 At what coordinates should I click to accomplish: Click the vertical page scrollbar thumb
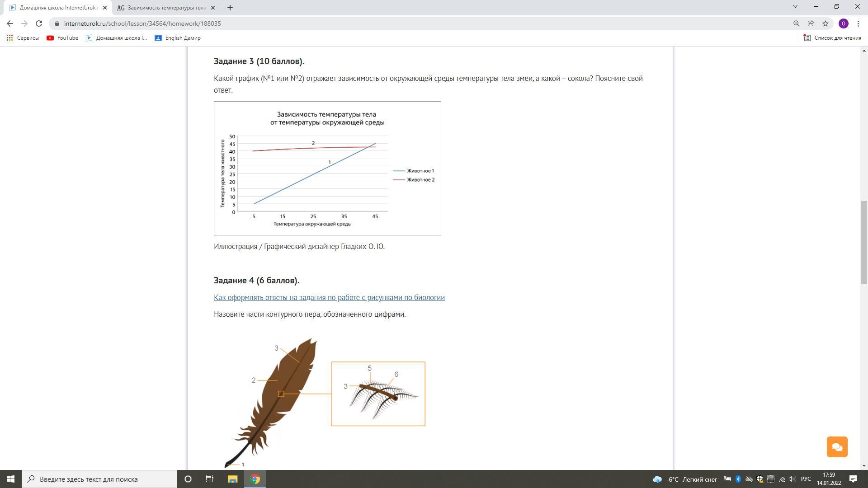pyautogui.click(x=864, y=242)
